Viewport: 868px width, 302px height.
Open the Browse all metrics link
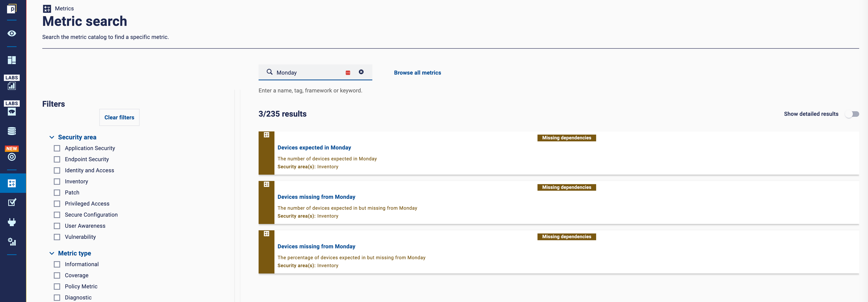pyautogui.click(x=417, y=73)
